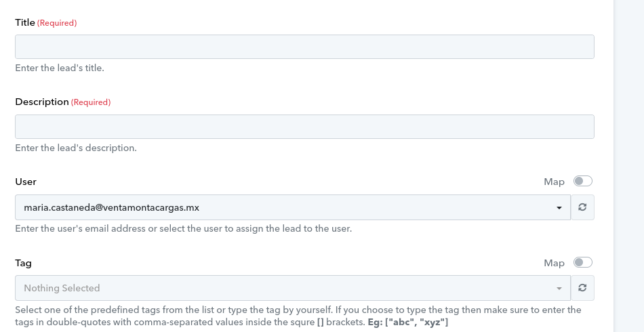The image size is (644, 332).
Task: Click the Description field label
Action: 42,102
